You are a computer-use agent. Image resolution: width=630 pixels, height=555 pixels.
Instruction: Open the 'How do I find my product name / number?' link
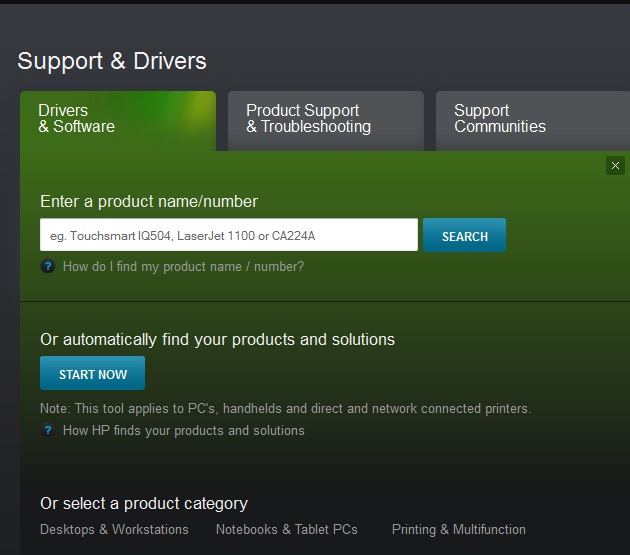183,266
